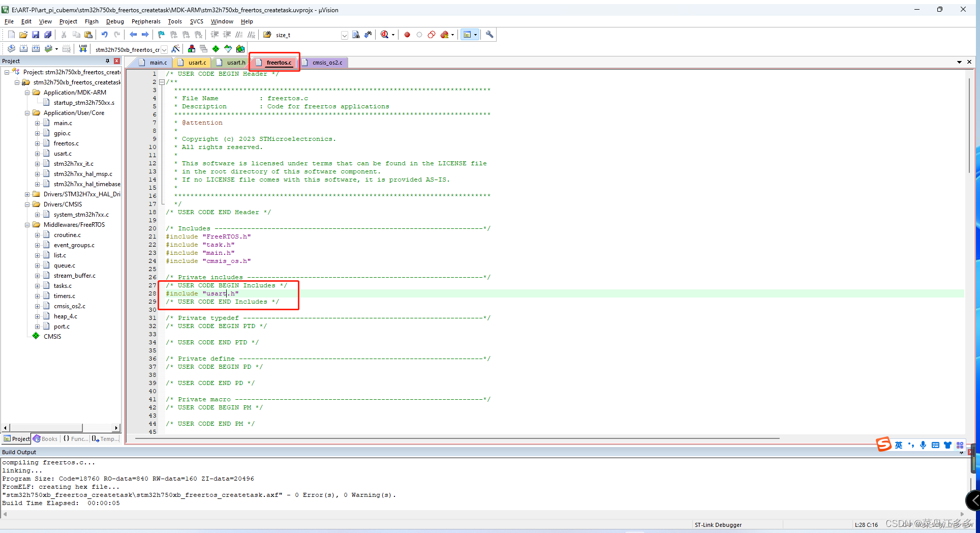
Task: Save the current file with disk icon
Action: click(36, 35)
